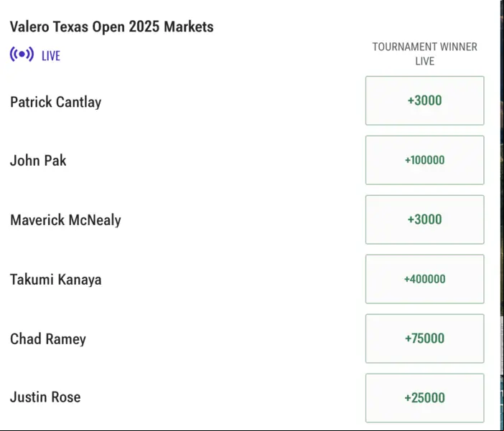Viewport: 504px width, 431px height.
Task: Open Chad Ramey player name
Action: point(48,339)
